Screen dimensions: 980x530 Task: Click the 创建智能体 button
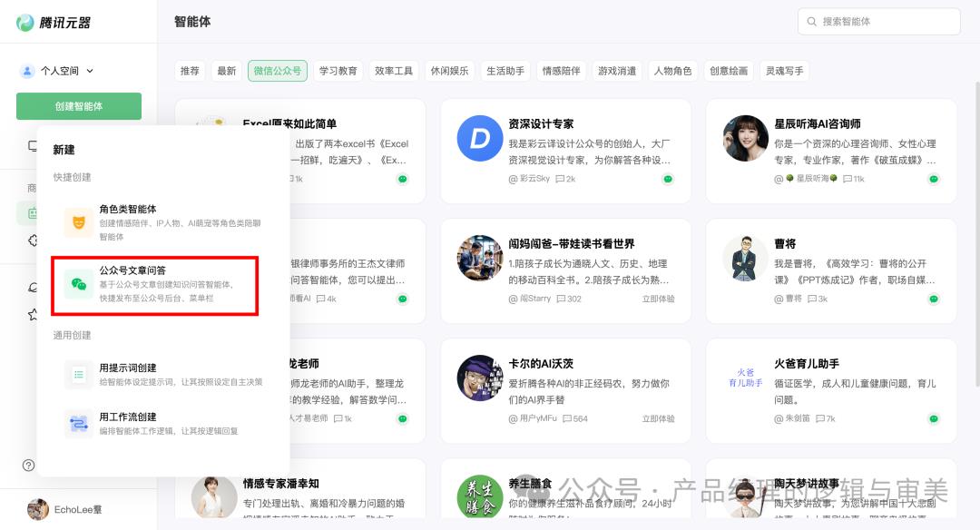click(79, 106)
